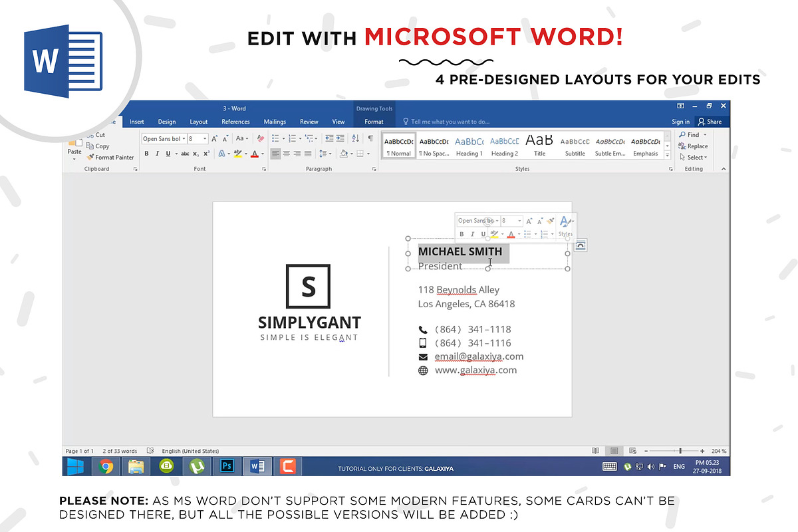Screen dimensions: 798x532
Task: Increase indent in the Paragraph group
Action: coord(340,139)
